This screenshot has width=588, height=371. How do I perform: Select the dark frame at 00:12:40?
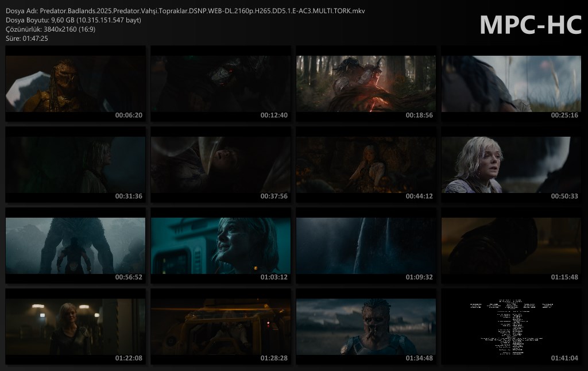tap(220, 84)
